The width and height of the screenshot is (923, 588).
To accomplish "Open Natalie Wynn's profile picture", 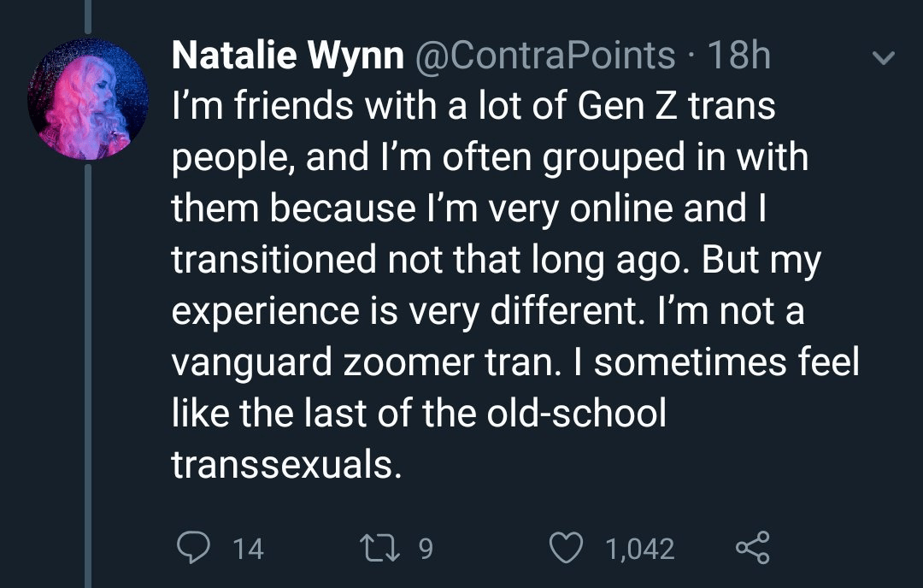I will [88, 99].
